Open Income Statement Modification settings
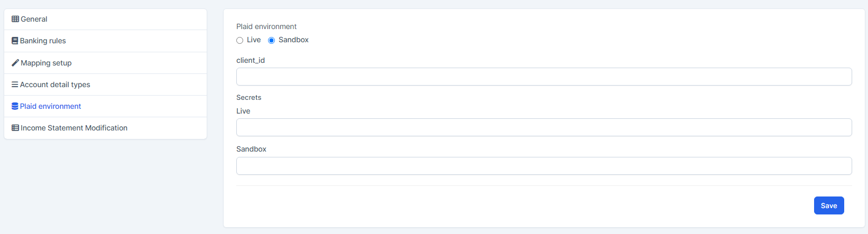This screenshot has height=234, width=868. tap(74, 128)
